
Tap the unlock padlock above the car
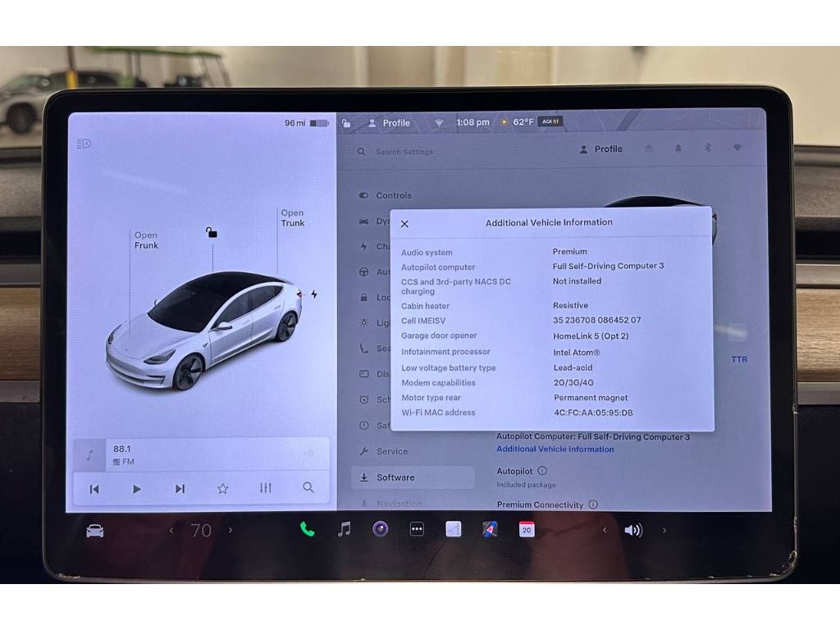click(x=211, y=232)
